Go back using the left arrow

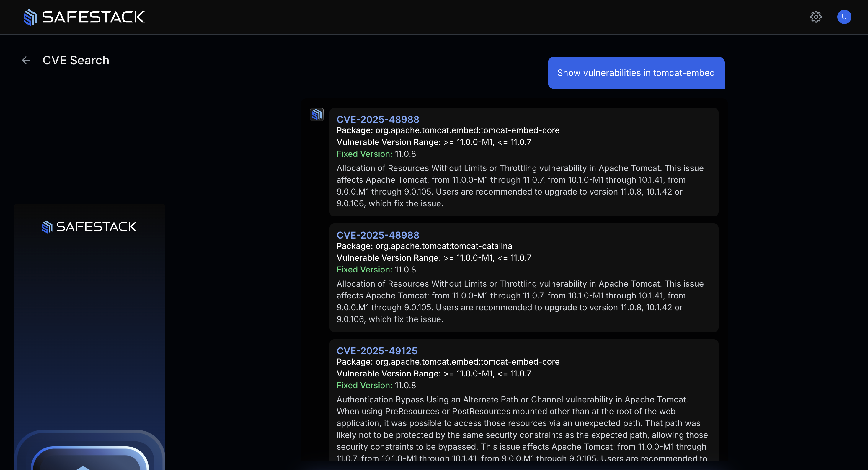(26, 60)
